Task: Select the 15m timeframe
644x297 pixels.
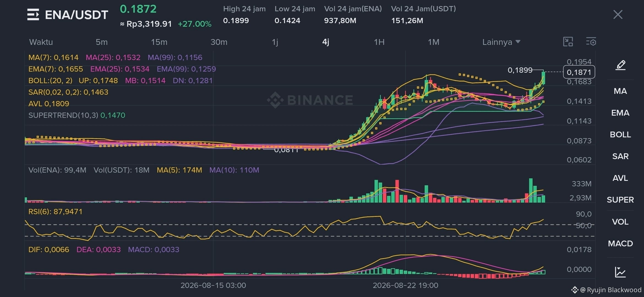Action: click(x=159, y=42)
